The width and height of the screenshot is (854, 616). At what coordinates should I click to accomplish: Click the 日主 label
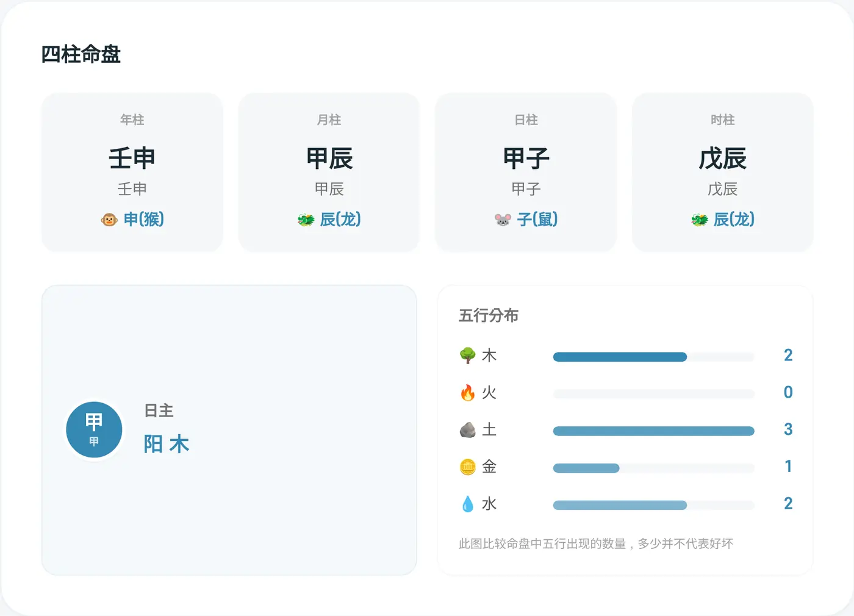(x=159, y=411)
